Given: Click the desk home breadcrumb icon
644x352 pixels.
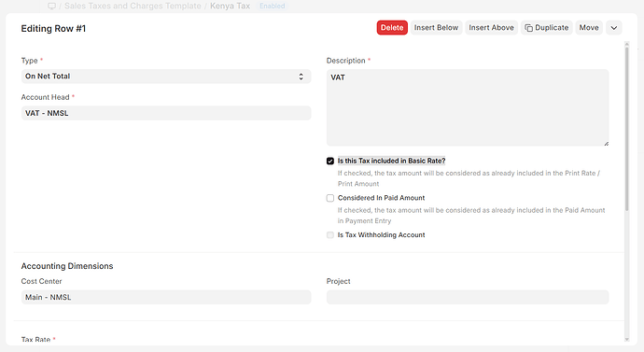Looking at the screenshot, I should [x=51, y=7].
